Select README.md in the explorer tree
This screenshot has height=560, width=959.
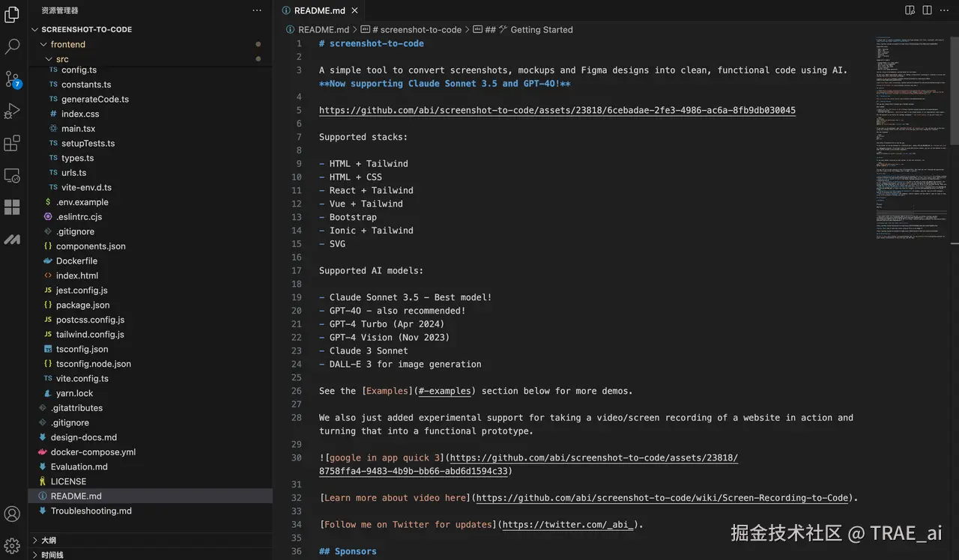pyautogui.click(x=150, y=496)
